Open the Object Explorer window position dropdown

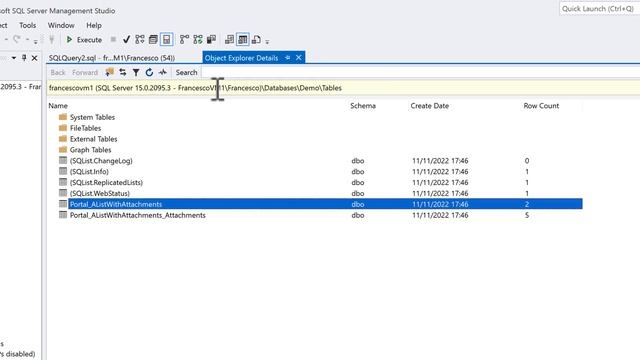pos(13,58)
